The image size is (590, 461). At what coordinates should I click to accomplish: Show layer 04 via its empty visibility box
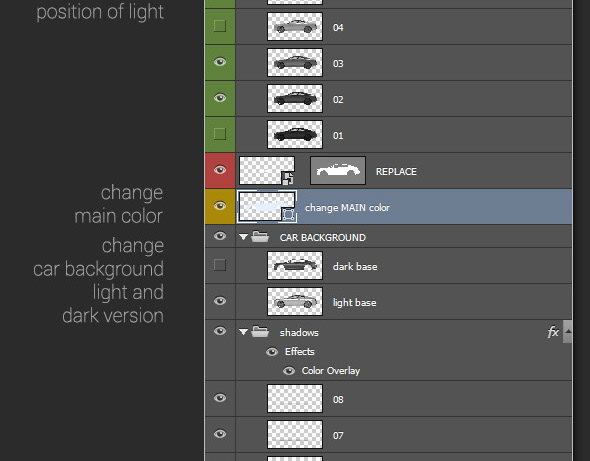point(220,26)
